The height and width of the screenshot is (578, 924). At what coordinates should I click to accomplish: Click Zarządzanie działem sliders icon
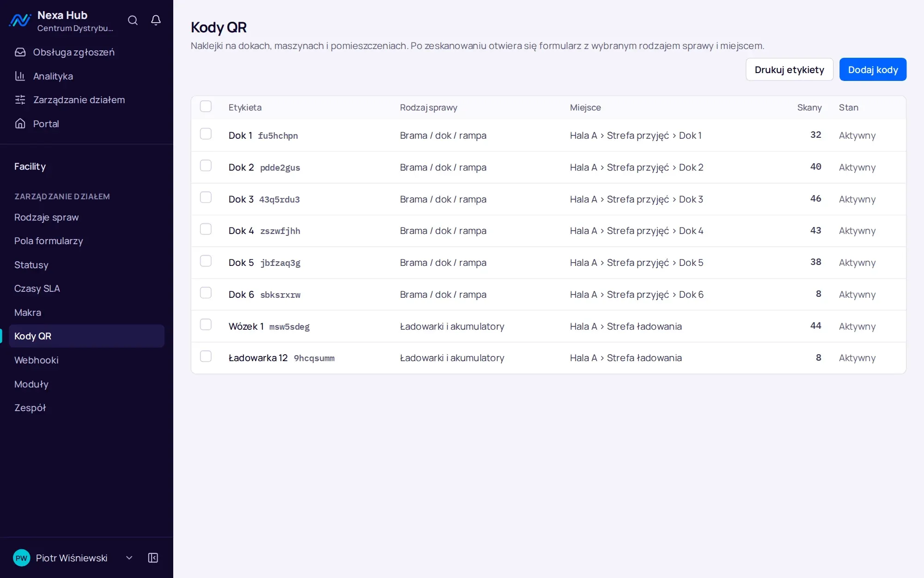(20, 100)
